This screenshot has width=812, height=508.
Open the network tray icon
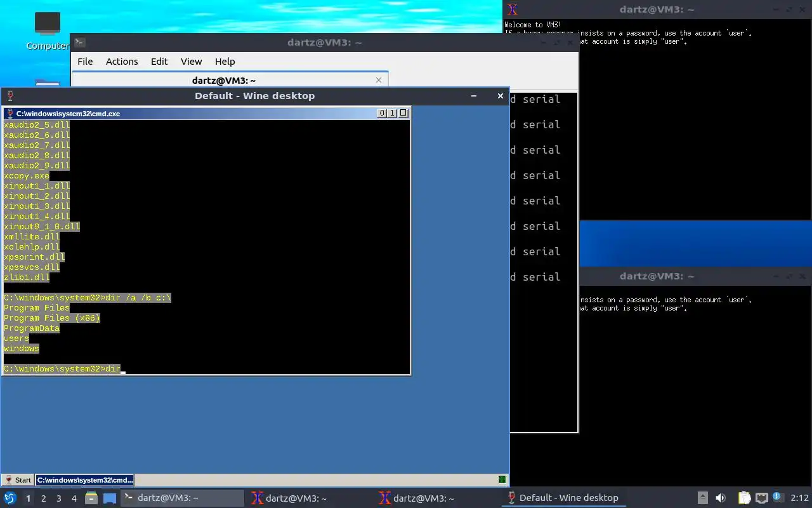pyautogui.click(x=762, y=498)
